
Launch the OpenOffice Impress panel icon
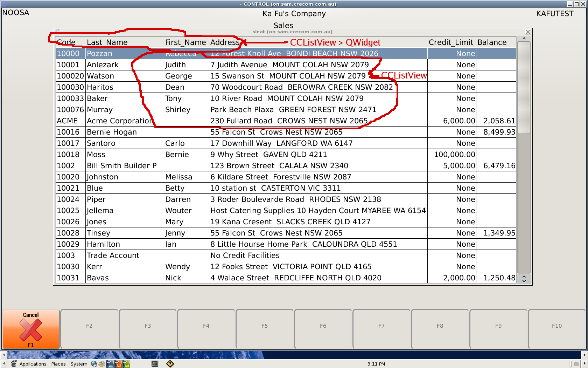[118, 364]
